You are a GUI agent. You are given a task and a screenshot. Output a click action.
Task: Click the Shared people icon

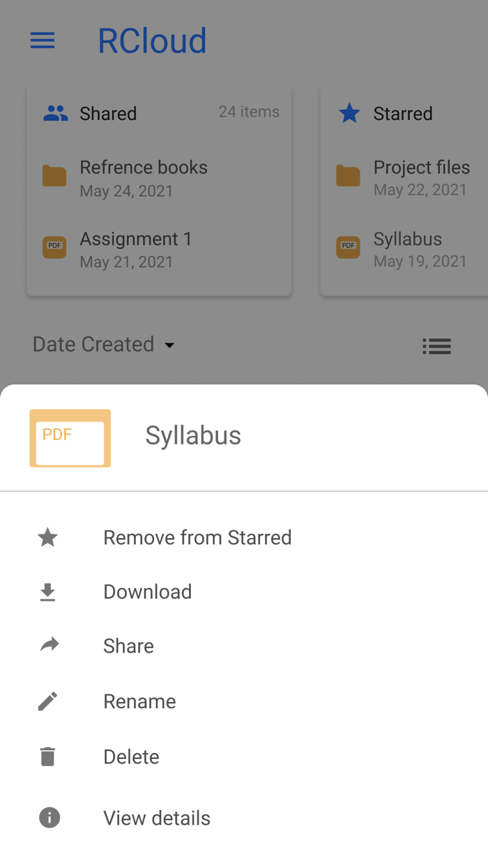[56, 113]
